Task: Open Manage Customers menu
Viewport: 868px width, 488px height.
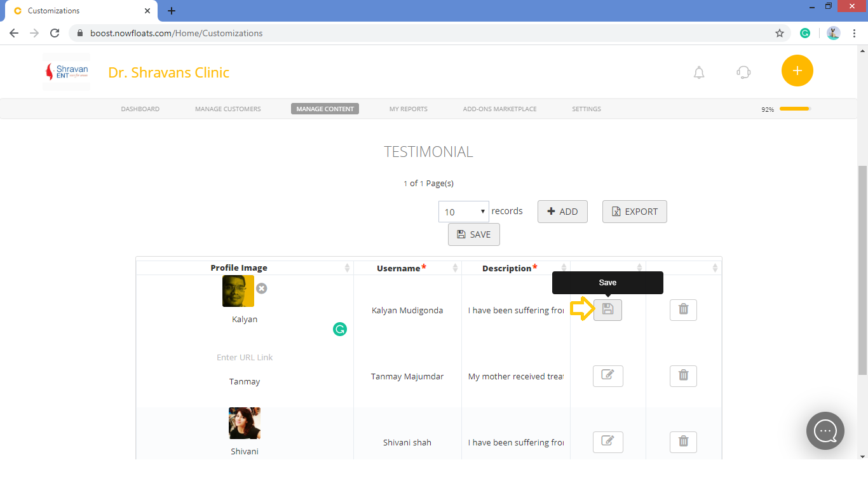Action: [228, 109]
